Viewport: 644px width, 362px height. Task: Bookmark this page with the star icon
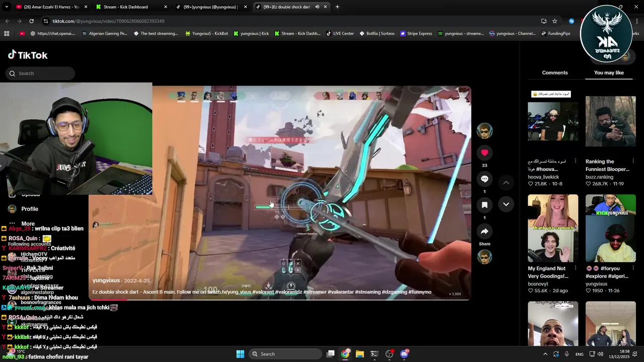tap(554, 21)
